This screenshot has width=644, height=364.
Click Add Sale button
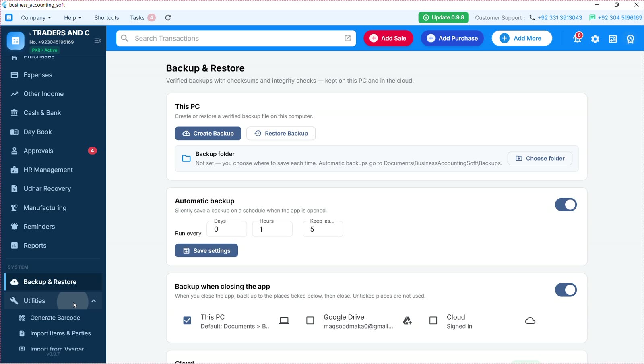[388, 38]
